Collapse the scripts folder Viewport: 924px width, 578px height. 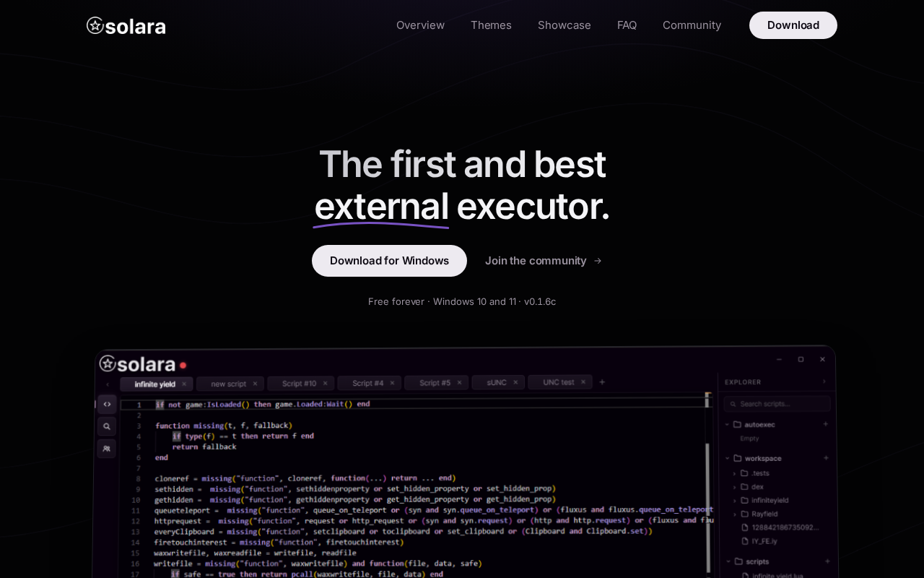[728, 561]
